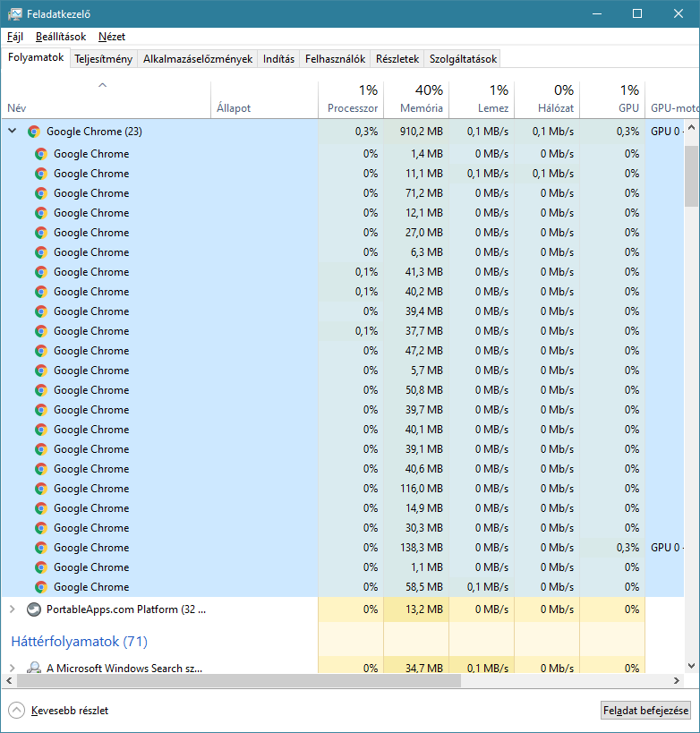Click the 13,2 MB PortableApps memory cell

click(416, 609)
